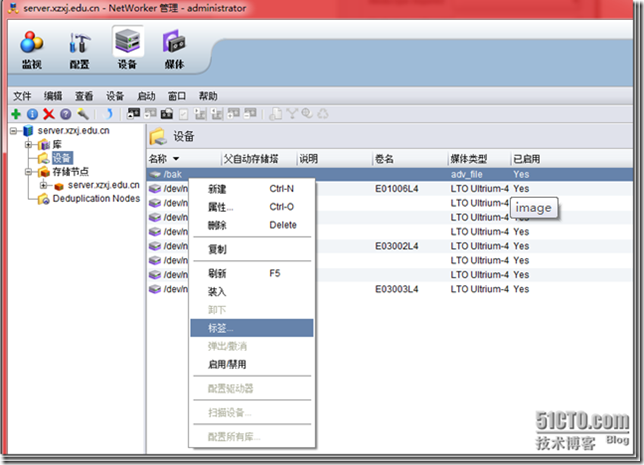The height and width of the screenshot is (465, 644).
Task: Choose 属性... in the context menu
Action: click(252, 207)
